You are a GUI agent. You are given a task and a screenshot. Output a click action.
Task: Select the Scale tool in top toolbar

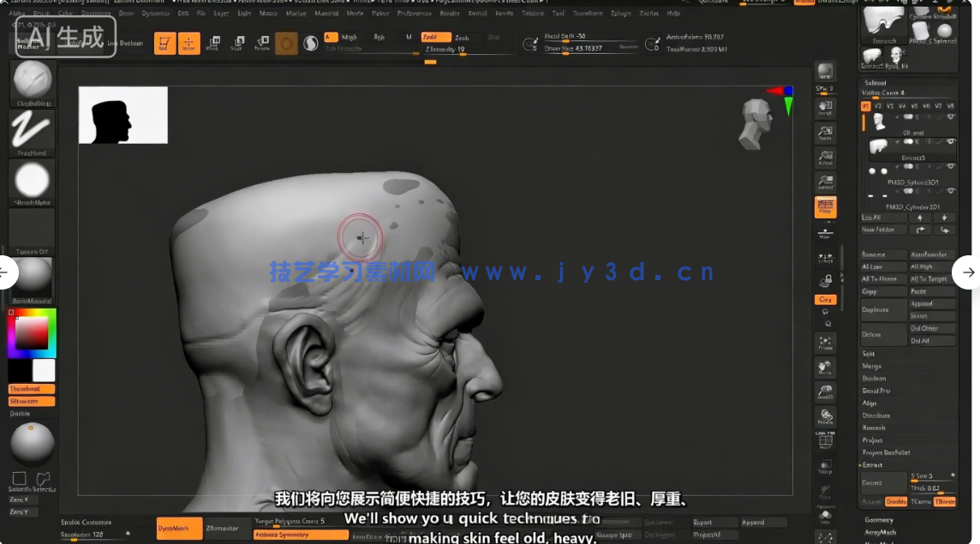[x=237, y=44]
